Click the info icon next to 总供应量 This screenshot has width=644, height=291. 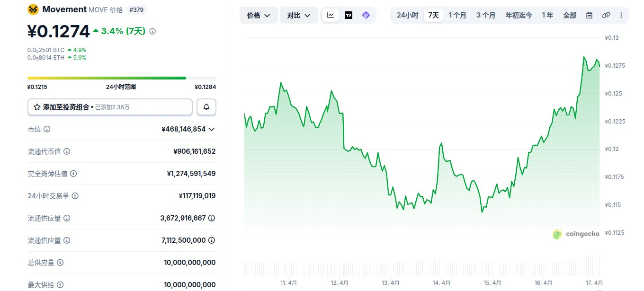[x=60, y=263]
